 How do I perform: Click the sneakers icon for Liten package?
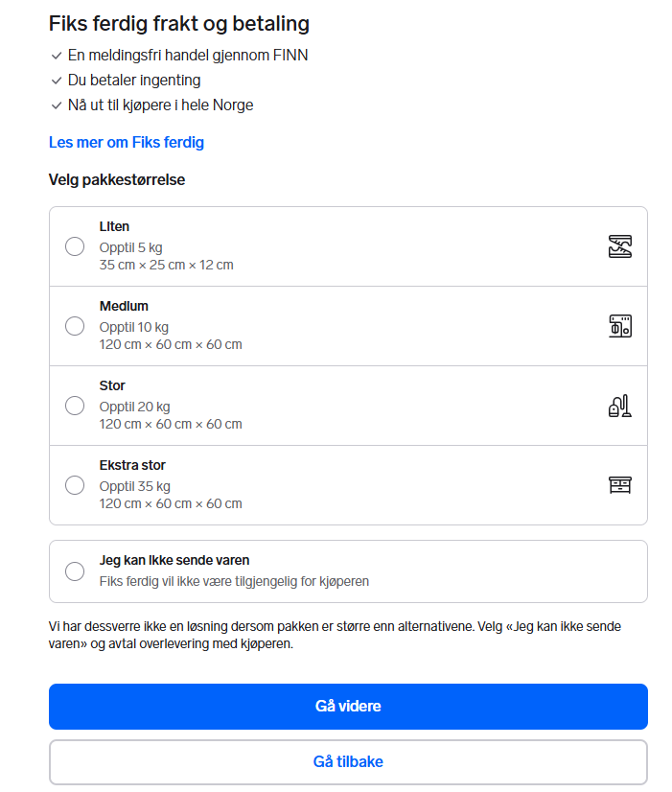620,246
